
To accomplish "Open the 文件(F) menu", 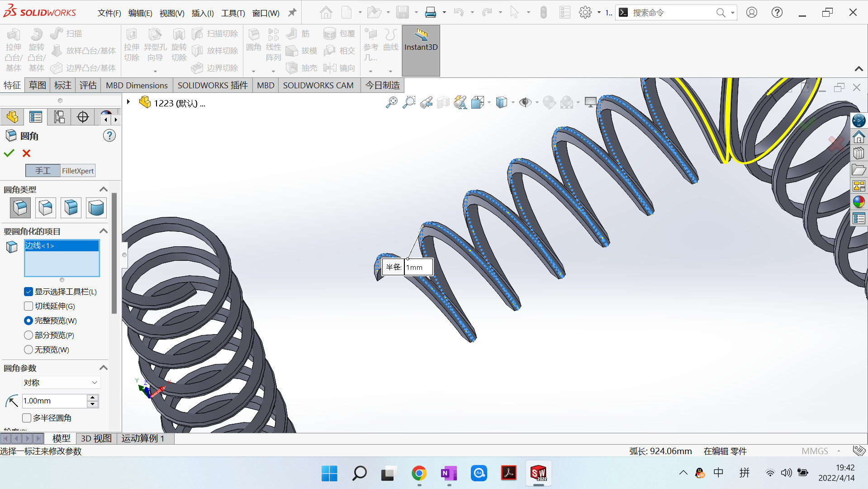I will point(109,13).
